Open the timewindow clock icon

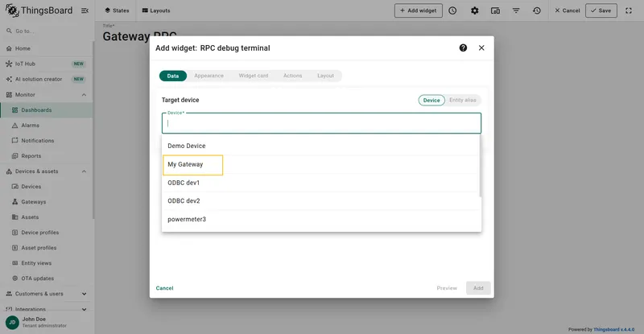[x=452, y=10]
